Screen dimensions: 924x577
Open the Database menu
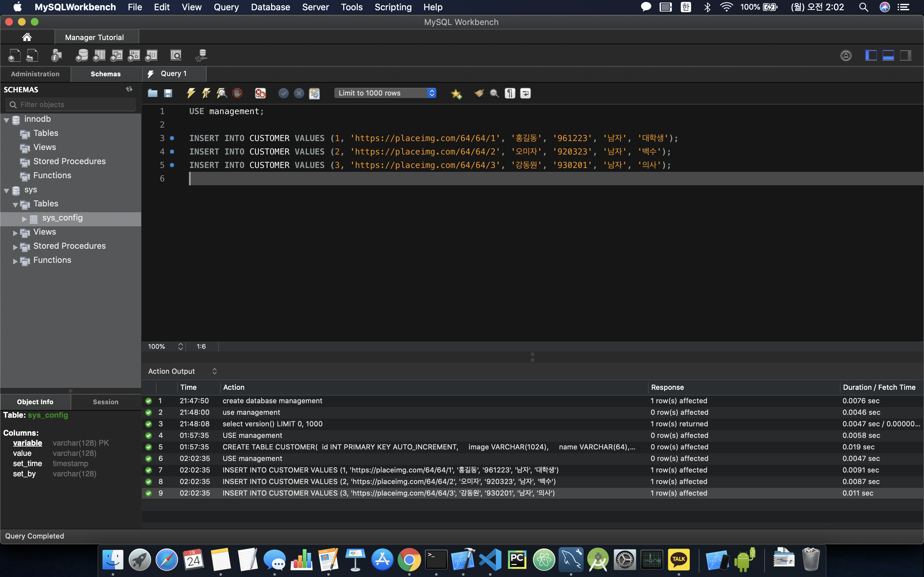coord(270,7)
